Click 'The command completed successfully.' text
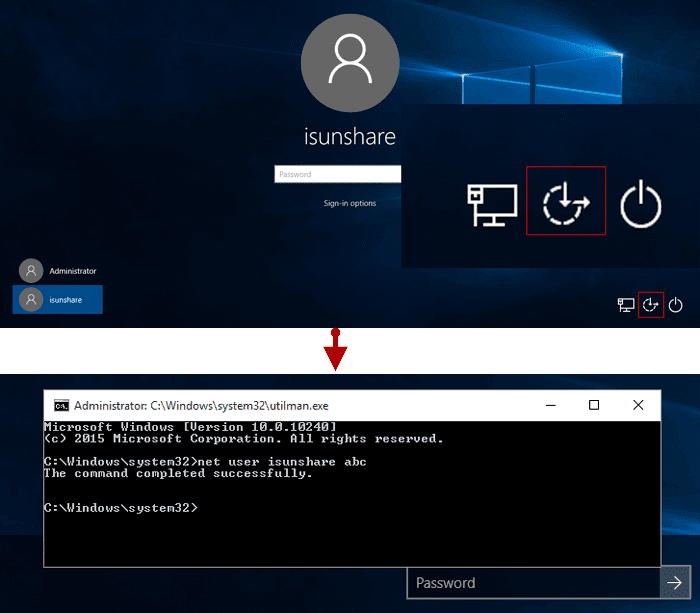 [178, 473]
